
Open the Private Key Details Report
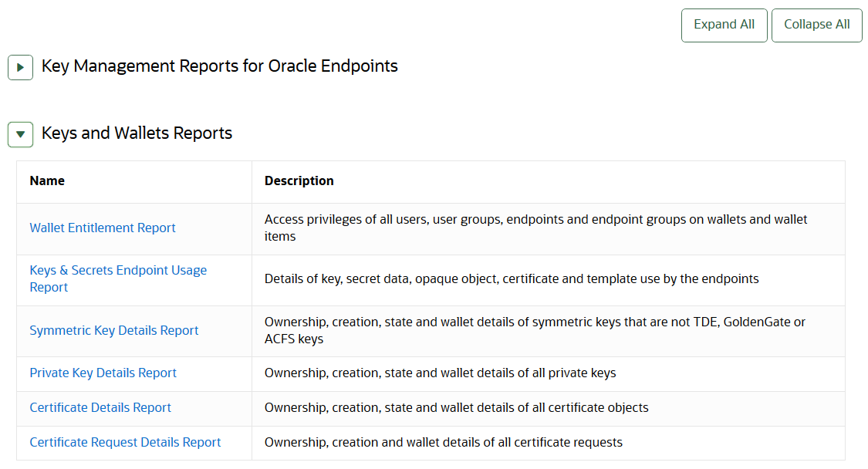coord(103,373)
